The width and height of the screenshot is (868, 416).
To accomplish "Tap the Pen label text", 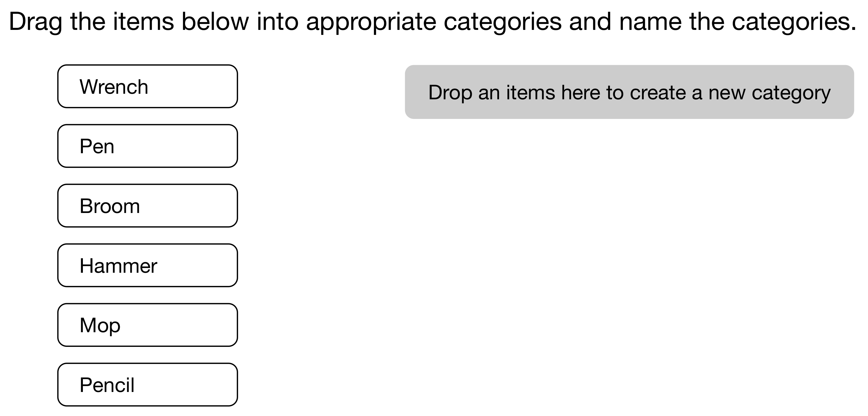I will coord(97,146).
